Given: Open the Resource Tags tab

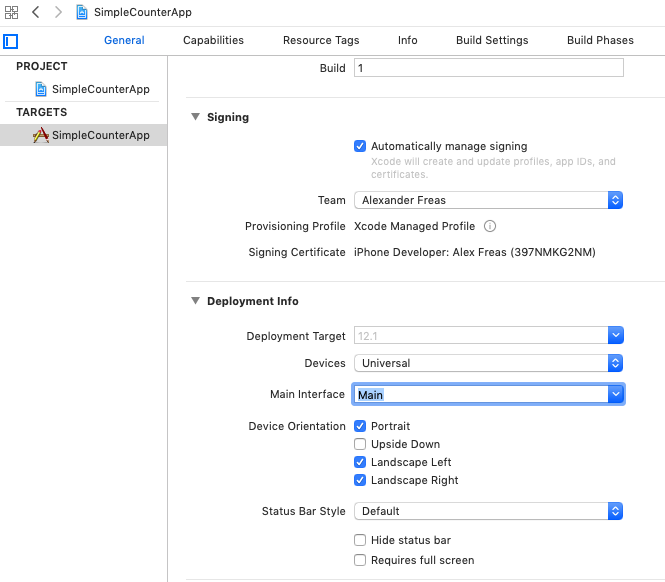Looking at the screenshot, I should [x=321, y=40].
